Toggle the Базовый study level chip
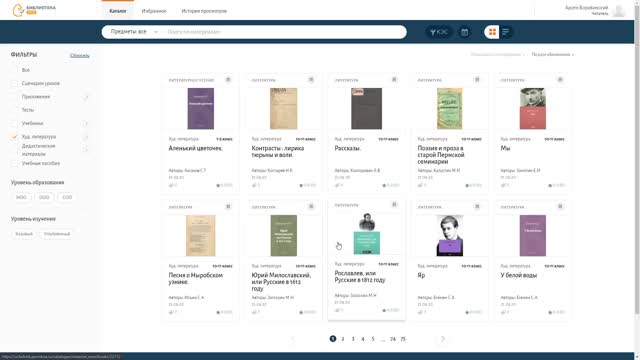 24,234
